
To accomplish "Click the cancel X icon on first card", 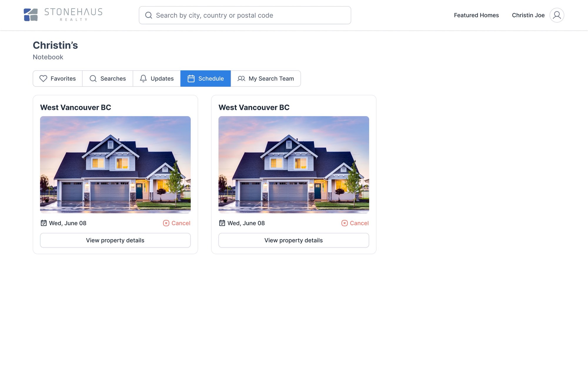I will pos(166,223).
